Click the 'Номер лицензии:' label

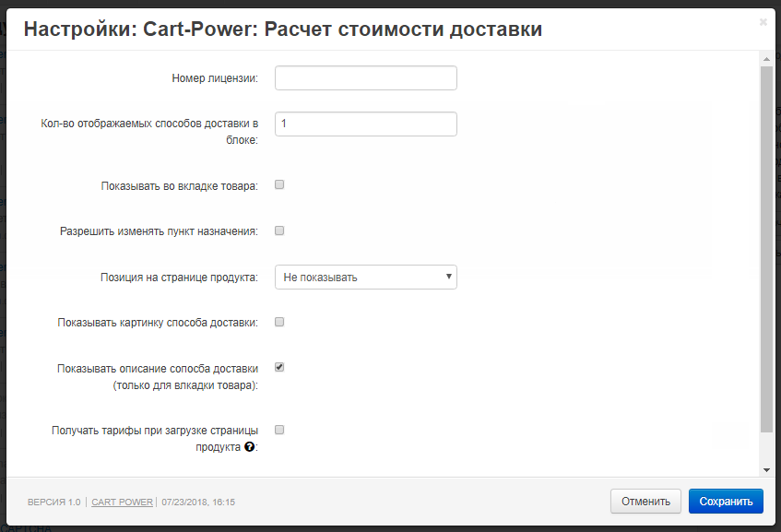pyautogui.click(x=215, y=78)
